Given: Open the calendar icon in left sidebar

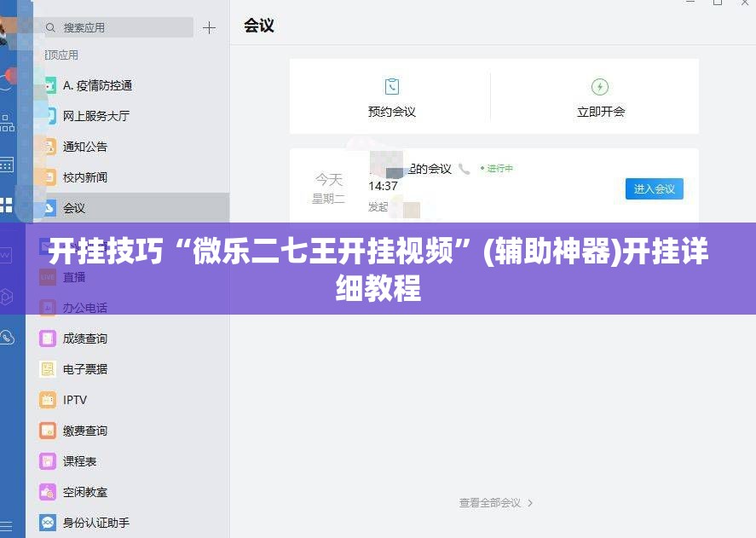Looking at the screenshot, I should [7, 165].
